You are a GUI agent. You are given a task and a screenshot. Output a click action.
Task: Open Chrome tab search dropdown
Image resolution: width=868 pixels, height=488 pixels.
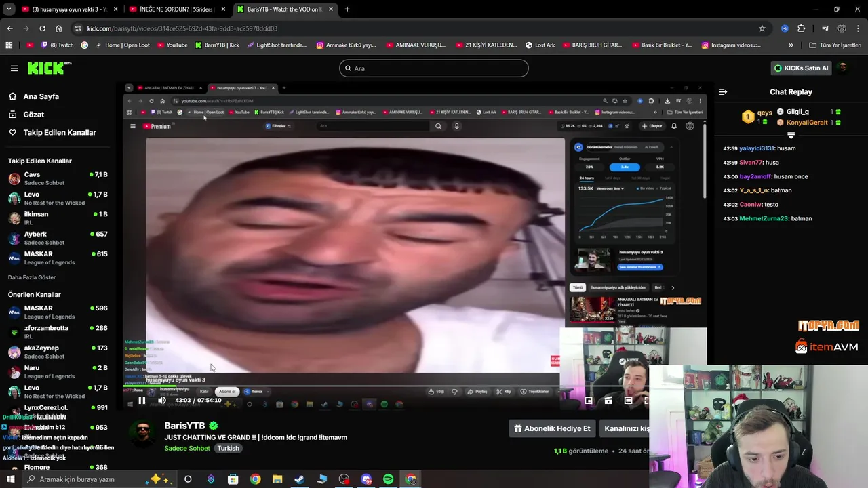[x=9, y=9]
